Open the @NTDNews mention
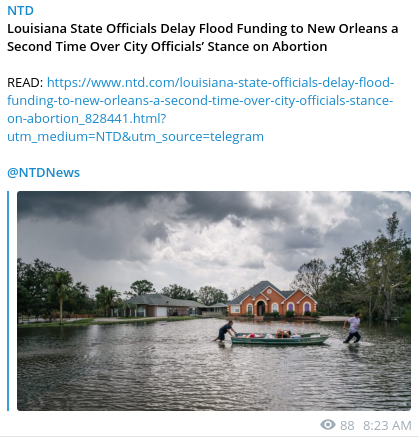Screen dimensions: 419x439 (44, 172)
